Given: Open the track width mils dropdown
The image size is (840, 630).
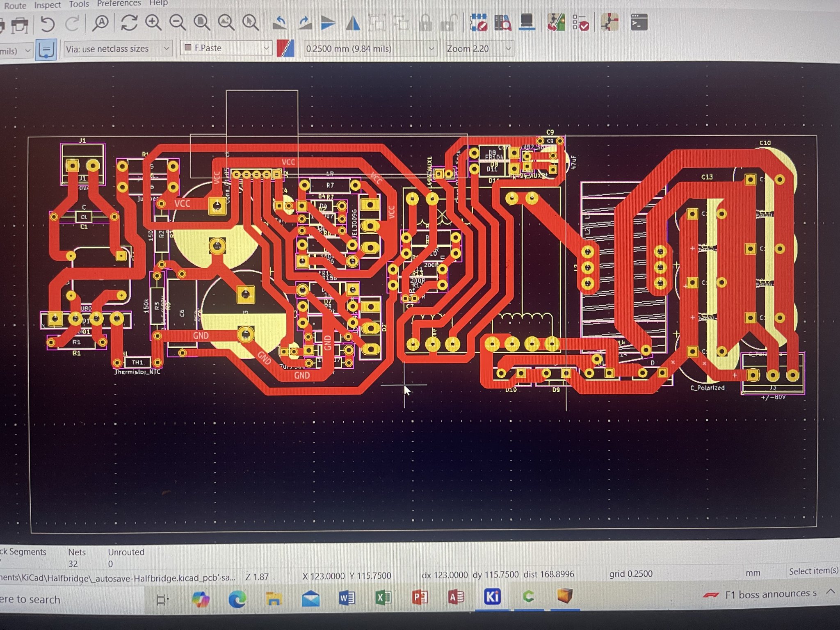Looking at the screenshot, I should 16,51.
